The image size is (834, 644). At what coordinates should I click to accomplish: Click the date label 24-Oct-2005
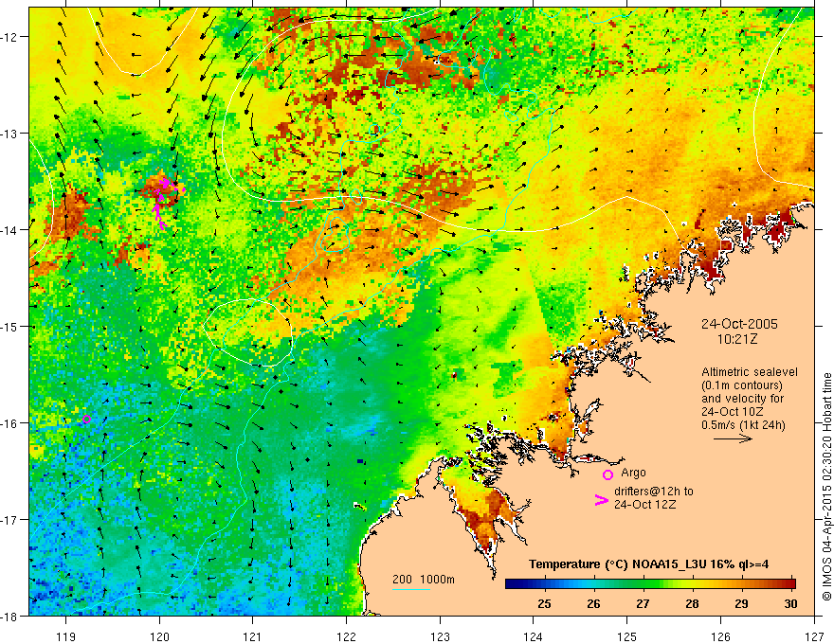point(739,324)
